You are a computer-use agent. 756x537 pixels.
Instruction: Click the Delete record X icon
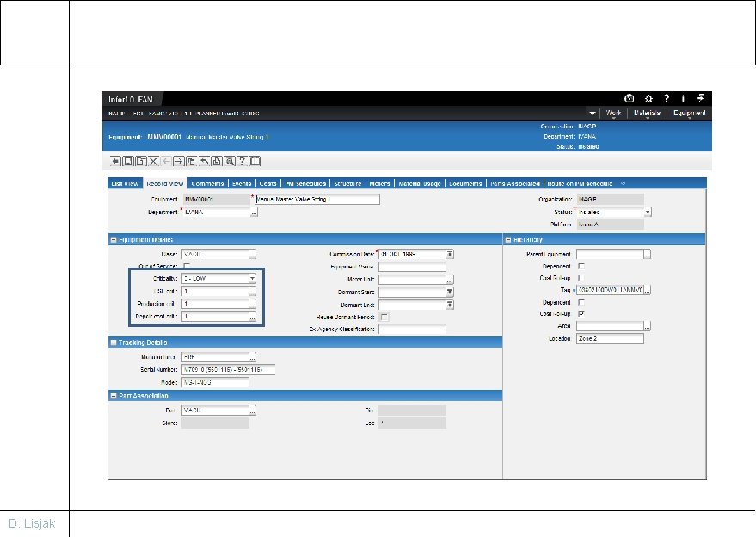pos(153,161)
